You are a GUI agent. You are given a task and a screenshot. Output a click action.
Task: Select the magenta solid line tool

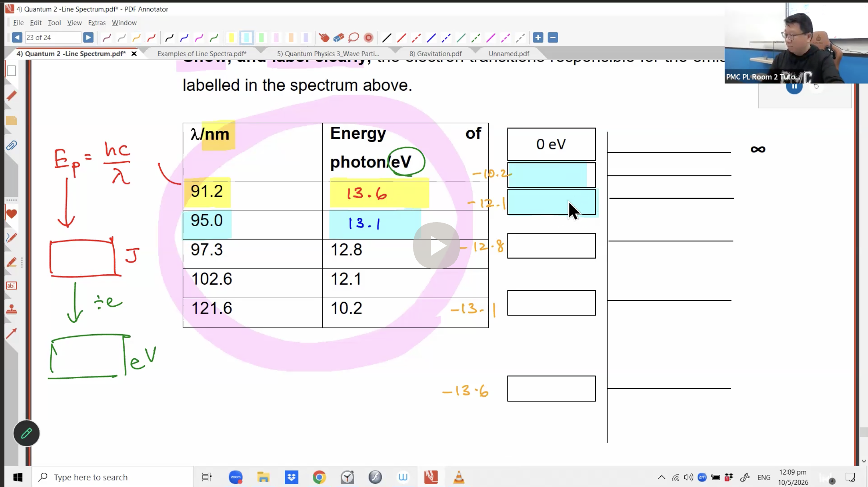tap(491, 37)
